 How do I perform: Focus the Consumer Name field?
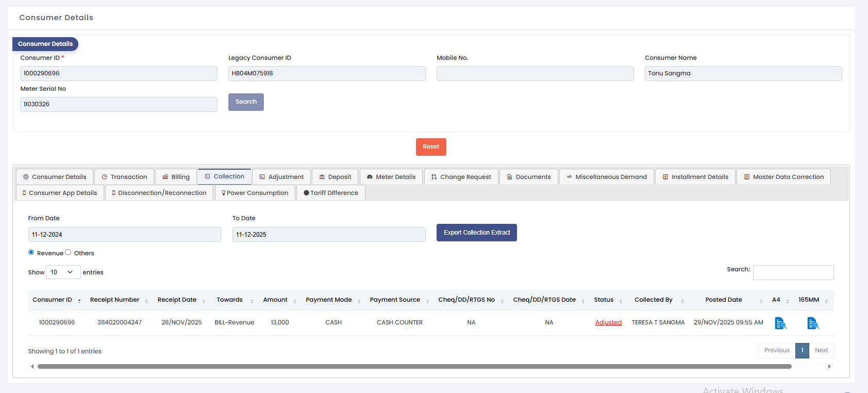(x=743, y=73)
